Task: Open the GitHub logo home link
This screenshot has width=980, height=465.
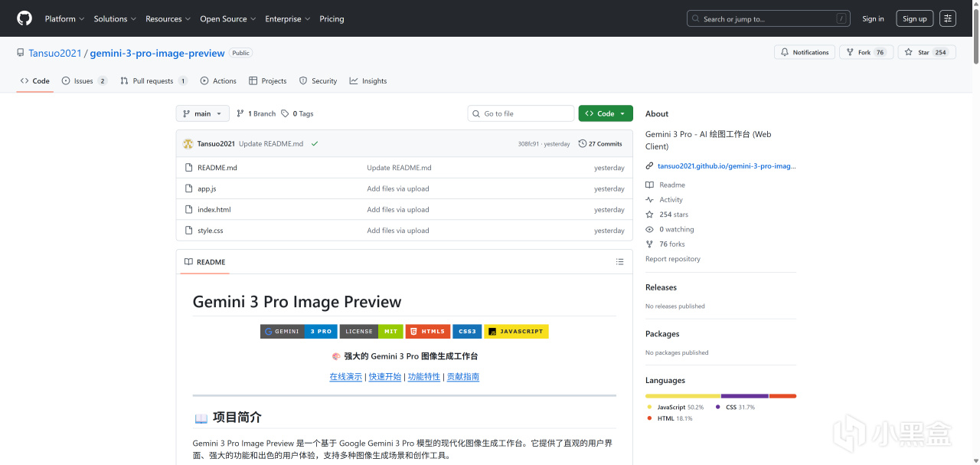Action: click(x=24, y=18)
